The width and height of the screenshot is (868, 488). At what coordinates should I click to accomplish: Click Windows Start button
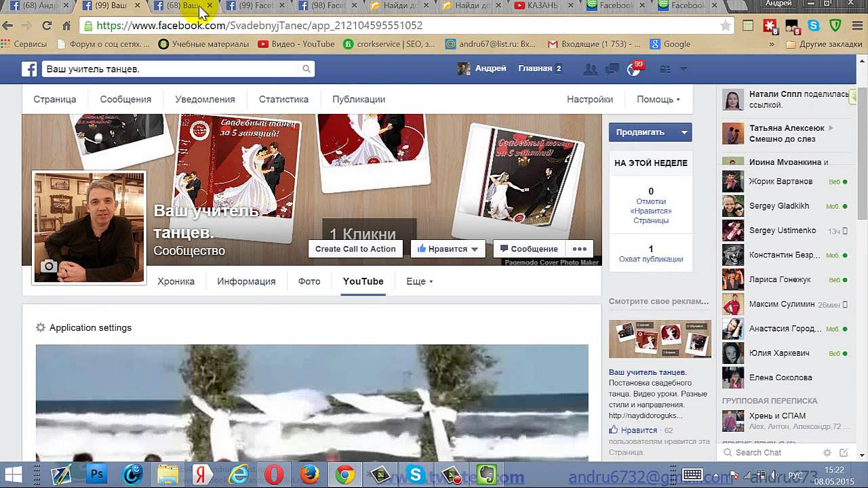[x=14, y=474]
